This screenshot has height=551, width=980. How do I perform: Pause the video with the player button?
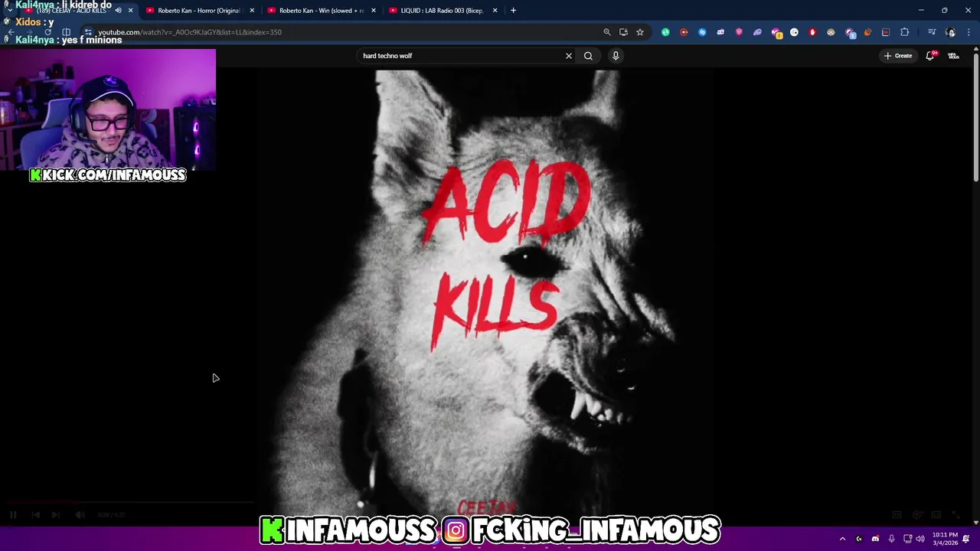(13, 515)
